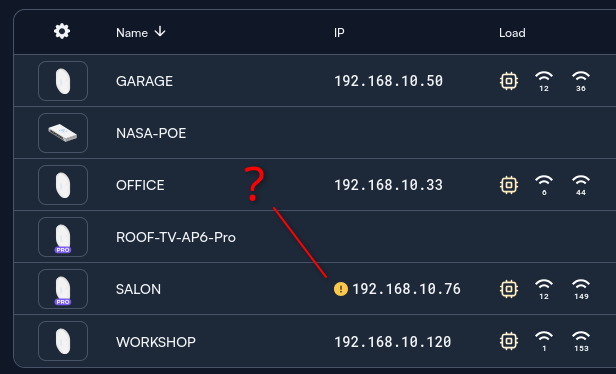The width and height of the screenshot is (616, 374).
Task: Click SALON WiFi icon showing 149
Action: point(581,290)
